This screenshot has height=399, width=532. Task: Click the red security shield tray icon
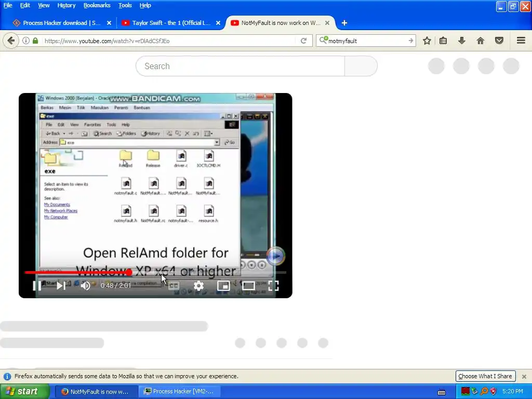[494, 391]
